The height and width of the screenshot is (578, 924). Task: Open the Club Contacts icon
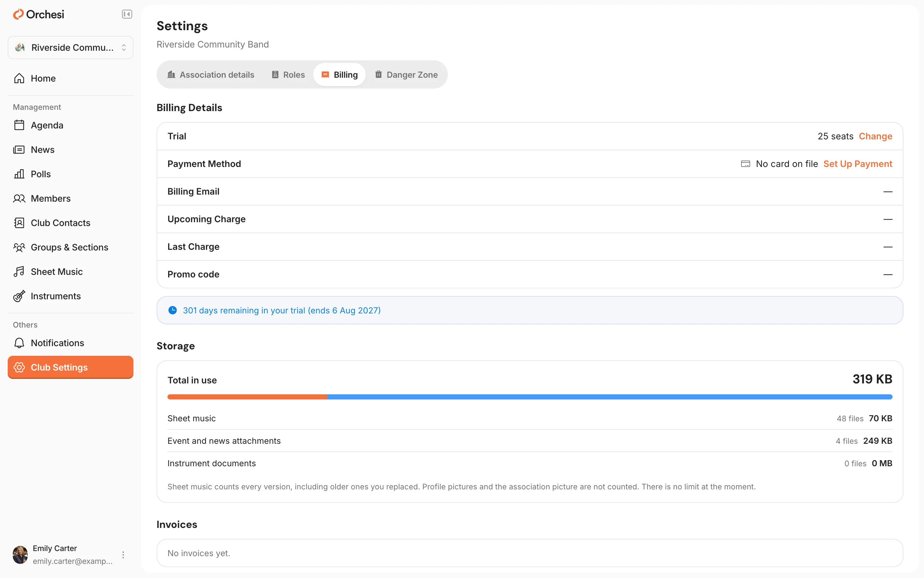[x=19, y=223]
